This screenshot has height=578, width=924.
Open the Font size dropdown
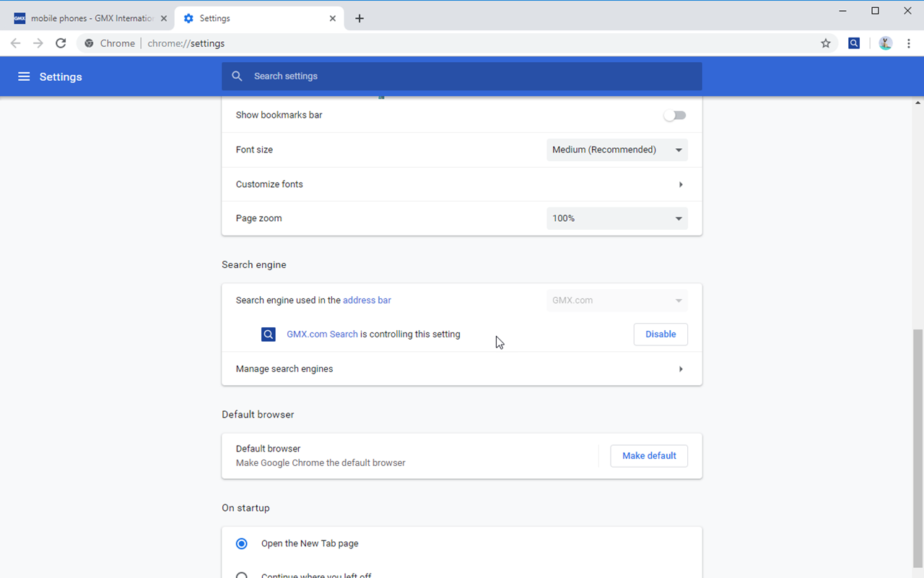(617, 150)
